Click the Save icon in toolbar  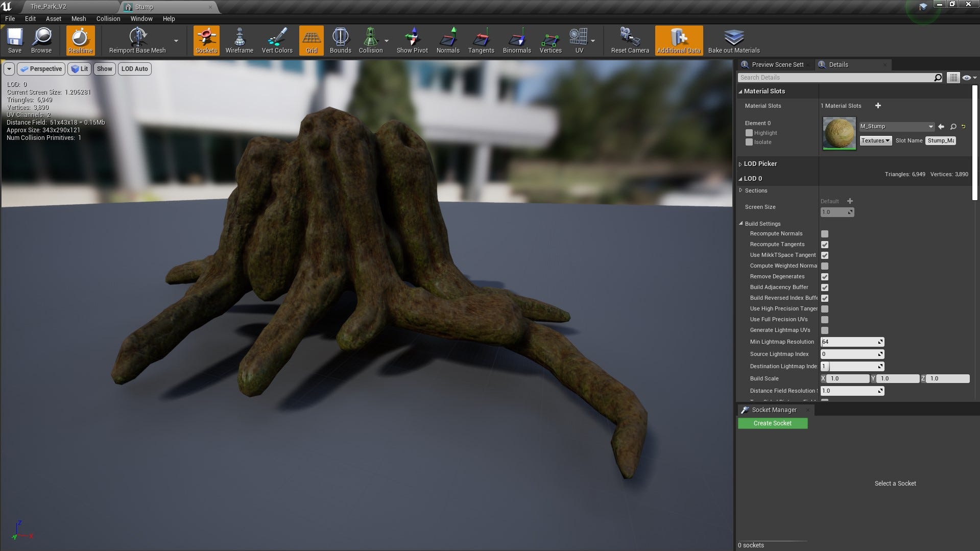(15, 38)
